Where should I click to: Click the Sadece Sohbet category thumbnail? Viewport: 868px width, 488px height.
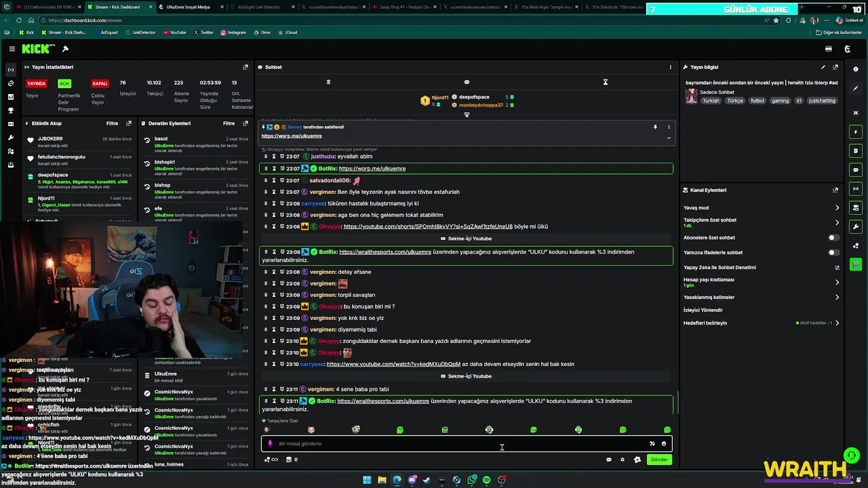(x=691, y=96)
